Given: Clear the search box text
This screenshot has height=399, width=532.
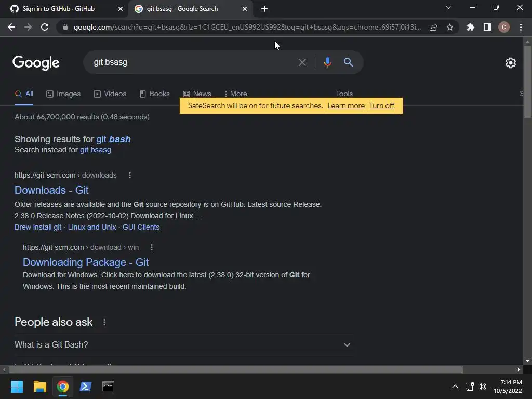Looking at the screenshot, I should 302,62.
